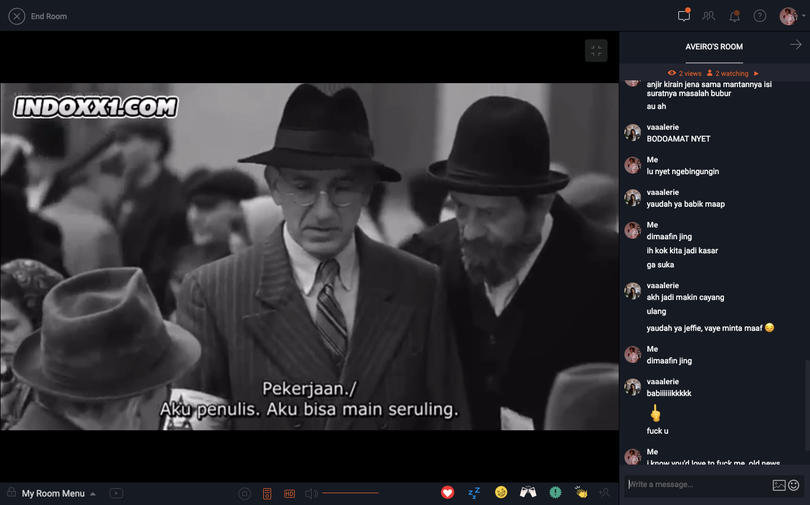Send the green exclamation reaction

[x=555, y=493]
